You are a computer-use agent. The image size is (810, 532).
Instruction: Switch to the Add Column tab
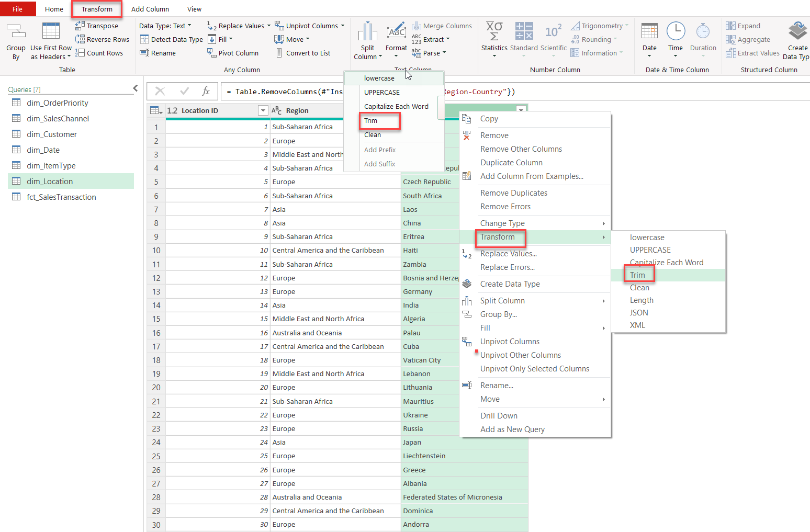tap(150, 9)
